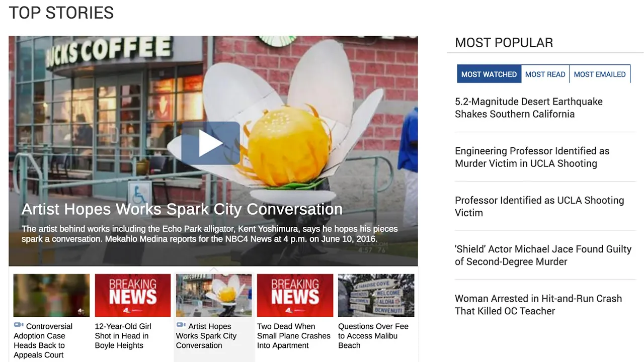The width and height of the screenshot is (644, 362).
Task: Click video camera icon beside Artist Hopes thumbnail caption
Action: pos(181,325)
